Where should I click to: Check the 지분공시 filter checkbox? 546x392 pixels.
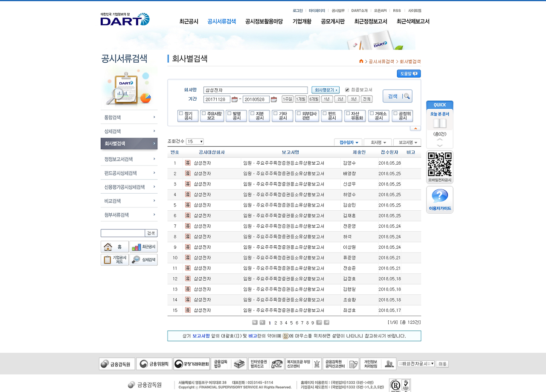[x=252, y=113]
